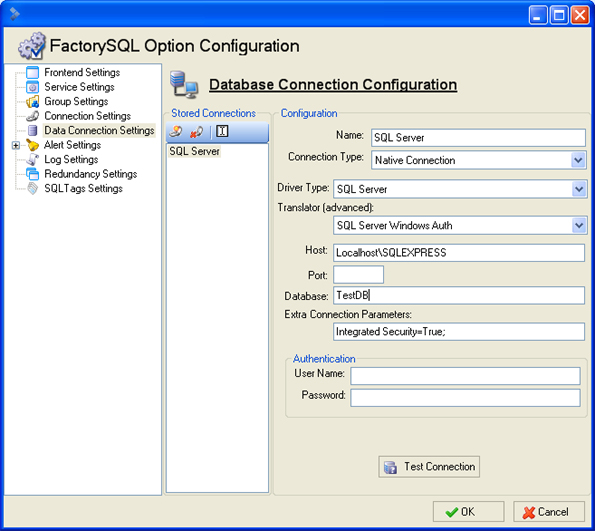Click the add new connection toolbar icon
Screen dimensions: 595x531
[176, 132]
